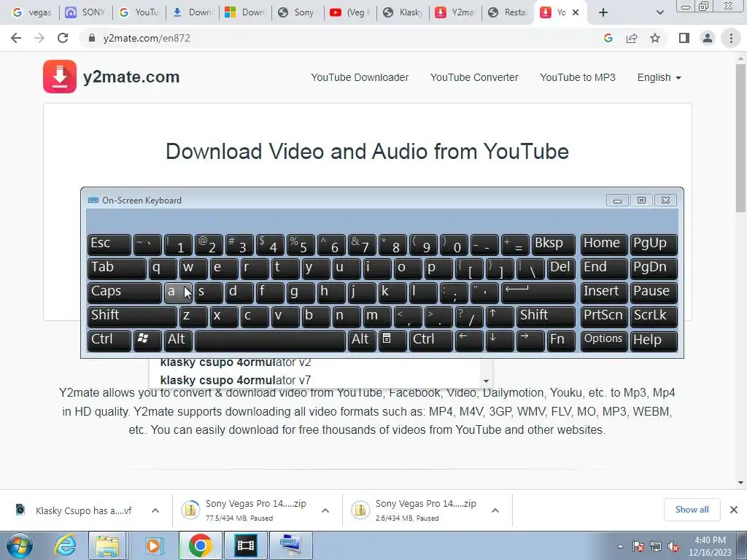Image resolution: width=747 pixels, height=560 pixels.
Task: Toggle the right Shift key
Action: point(546,316)
